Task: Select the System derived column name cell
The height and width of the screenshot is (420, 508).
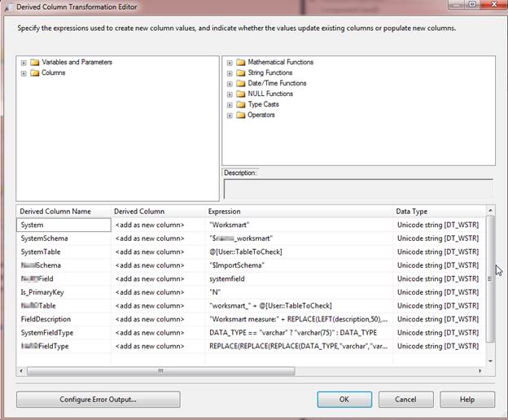Action: pyautogui.click(x=63, y=225)
